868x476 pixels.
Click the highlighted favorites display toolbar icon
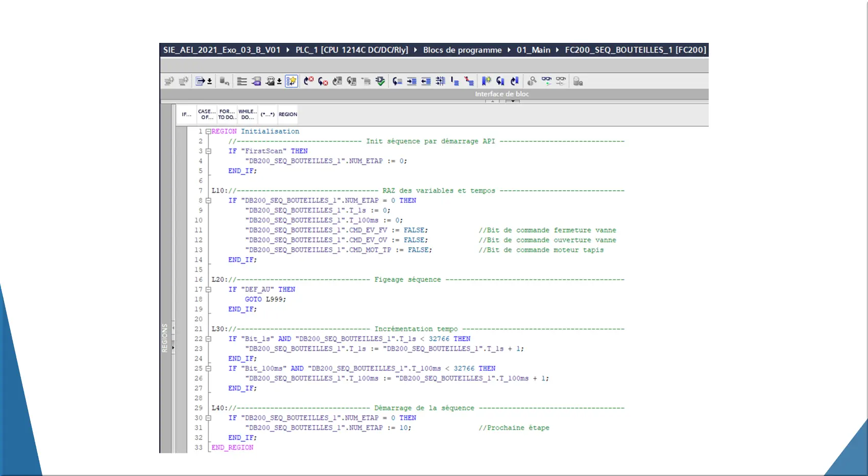(x=292, y=81)
